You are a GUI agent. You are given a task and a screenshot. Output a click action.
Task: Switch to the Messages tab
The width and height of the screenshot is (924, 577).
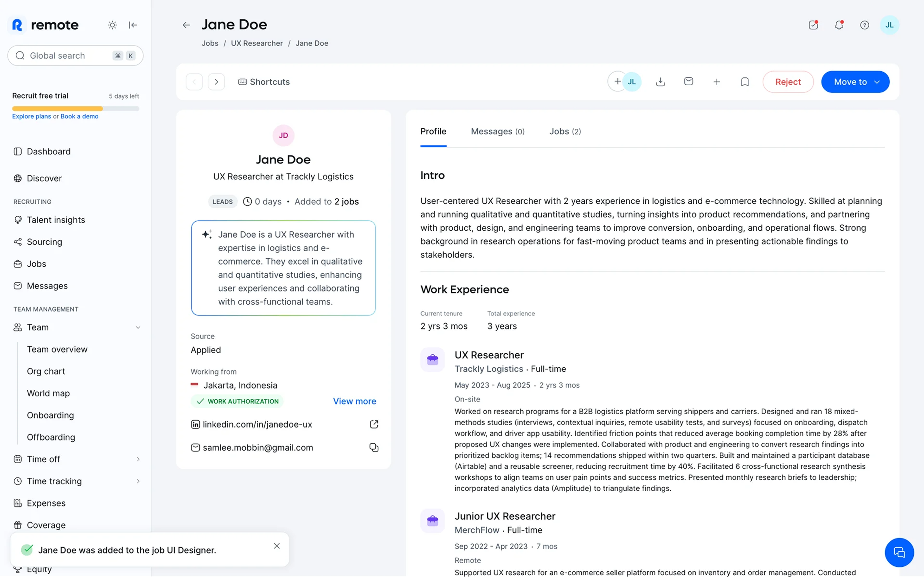tap(498, 131)
